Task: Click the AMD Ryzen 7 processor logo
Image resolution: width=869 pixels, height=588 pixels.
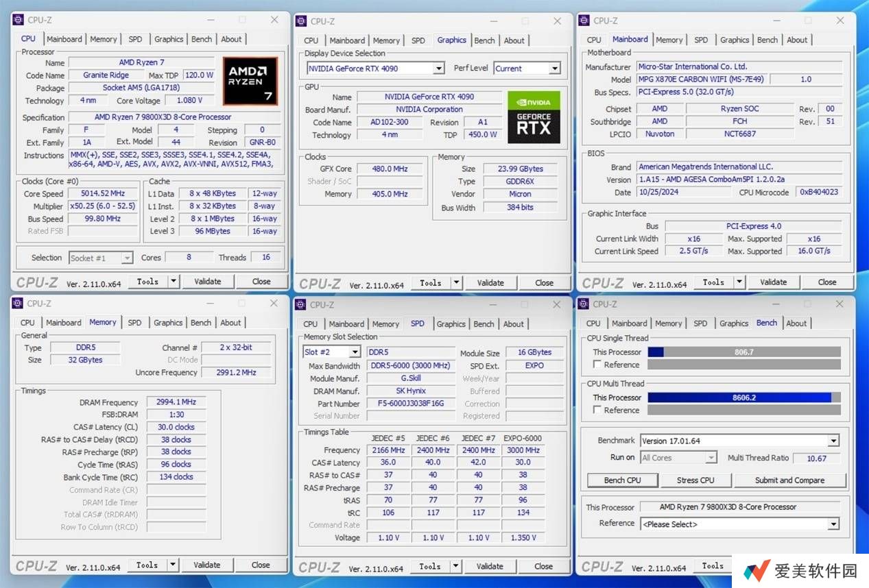Action: 250,81
